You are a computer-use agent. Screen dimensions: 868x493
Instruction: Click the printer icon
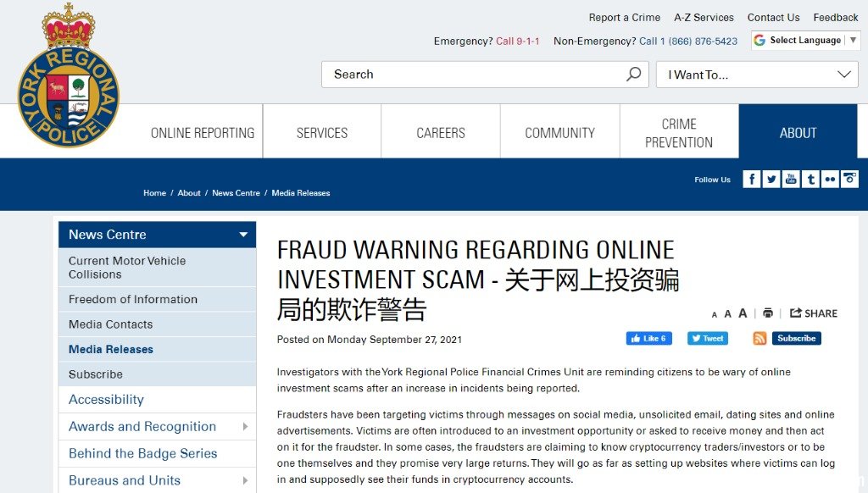768,313
